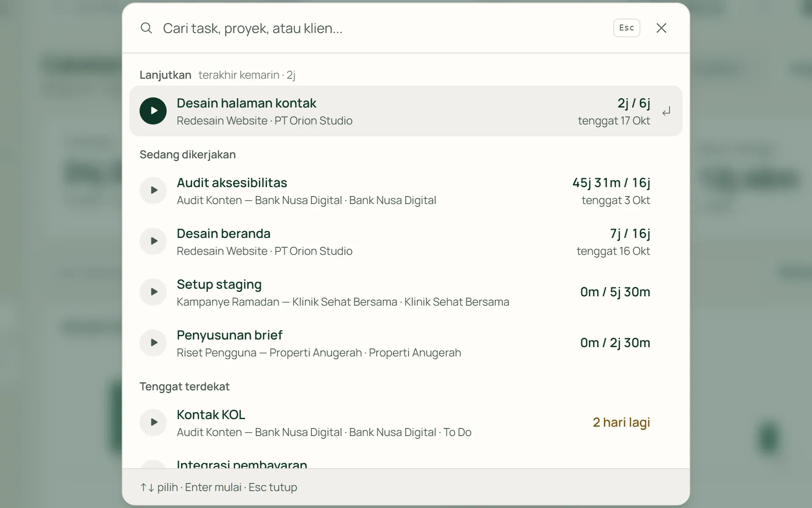Start timer for Penyusunan brief
This screenshot has width=812, height=508.
153,343
